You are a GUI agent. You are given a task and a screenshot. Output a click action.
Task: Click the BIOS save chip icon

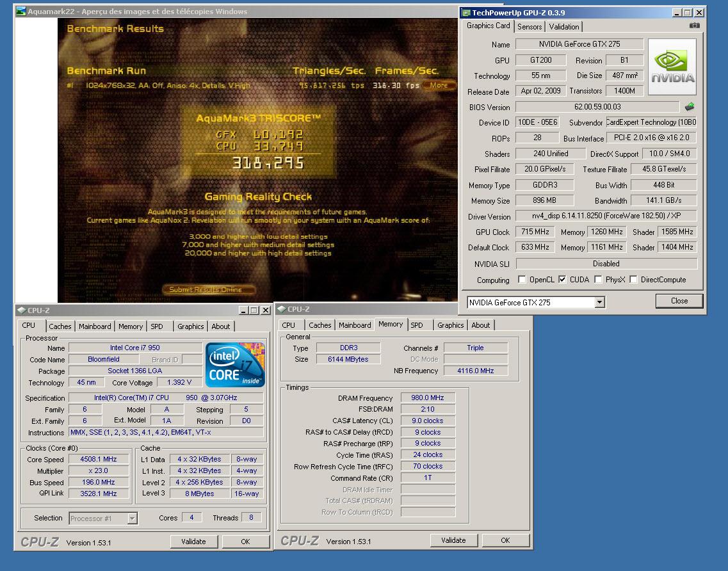[690, 107]
